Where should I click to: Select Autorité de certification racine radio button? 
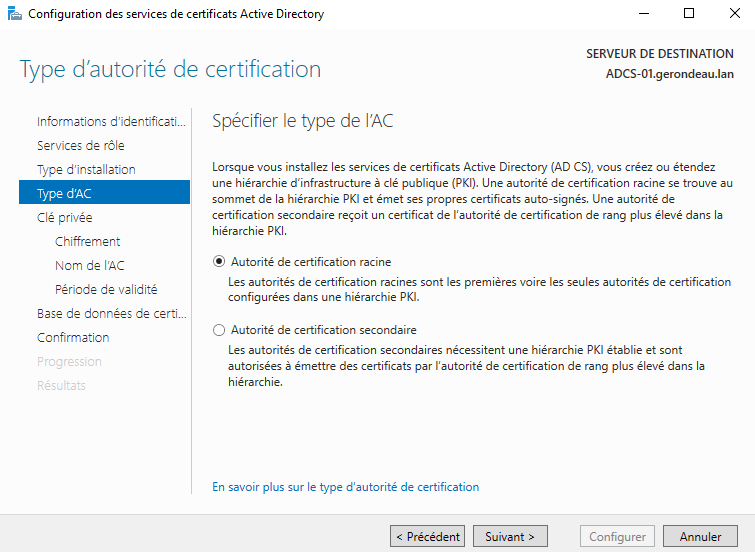click(219, 262)
